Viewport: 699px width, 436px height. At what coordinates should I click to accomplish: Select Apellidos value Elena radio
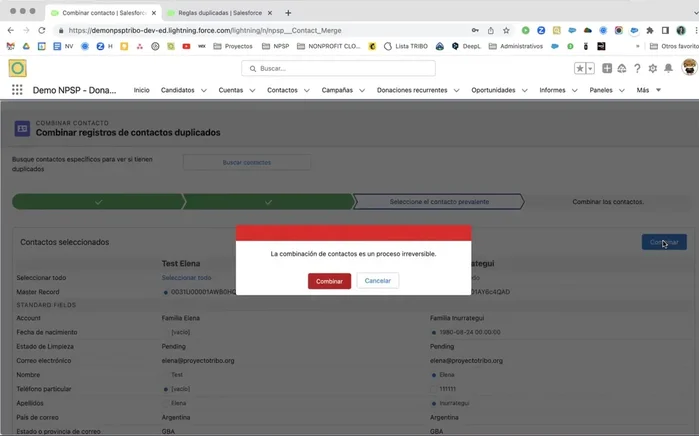[x=166, y=403]
